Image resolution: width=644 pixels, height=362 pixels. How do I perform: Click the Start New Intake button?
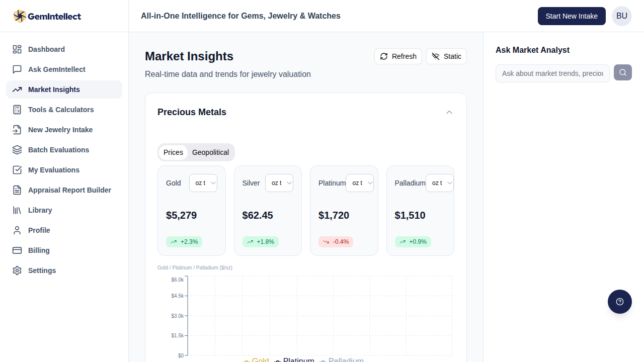(x=572, y=16)
